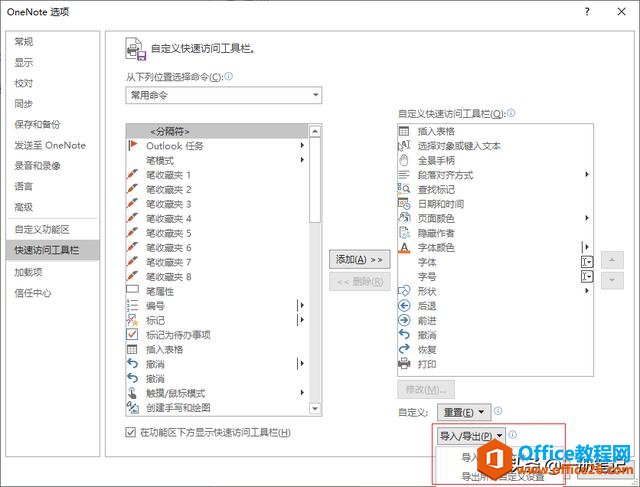Click info icon beside 从下列位置选择命令
This screenshot has height=487, width=640.
pos(229,76)
